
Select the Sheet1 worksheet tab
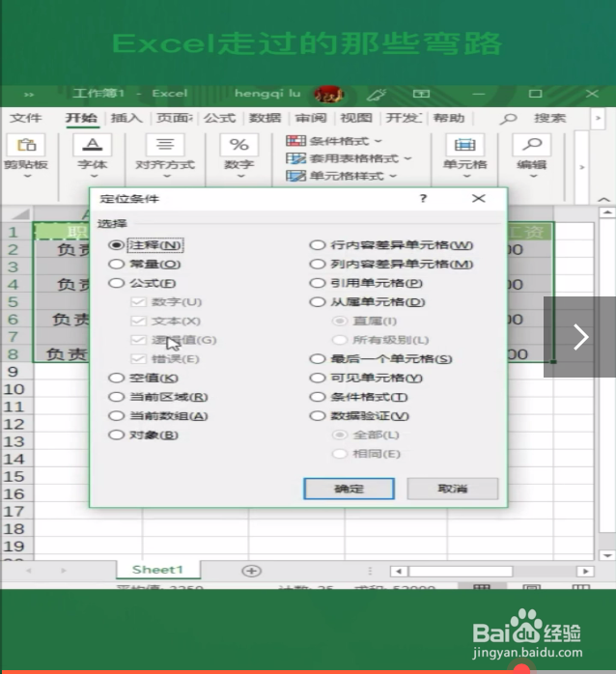pos(157,570)
